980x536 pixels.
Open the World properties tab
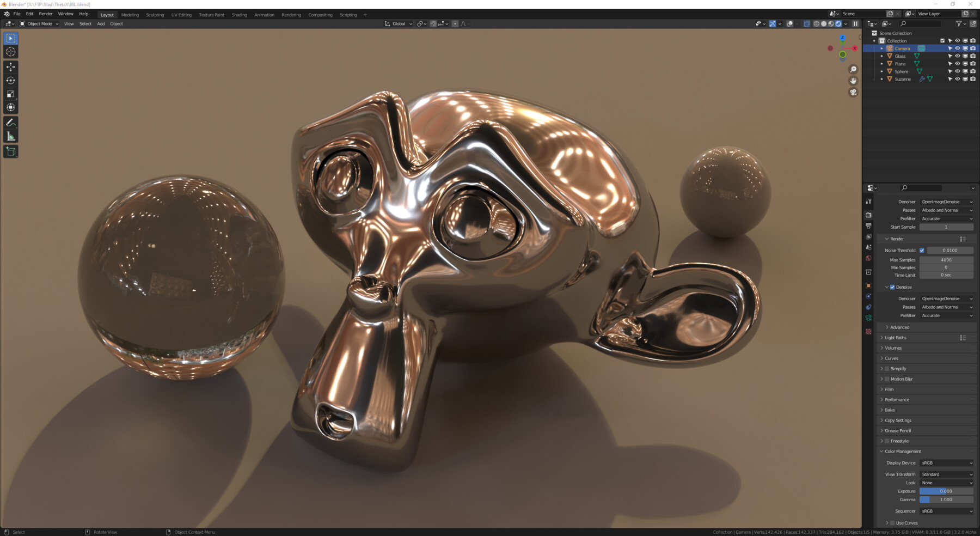pos(868,258)
